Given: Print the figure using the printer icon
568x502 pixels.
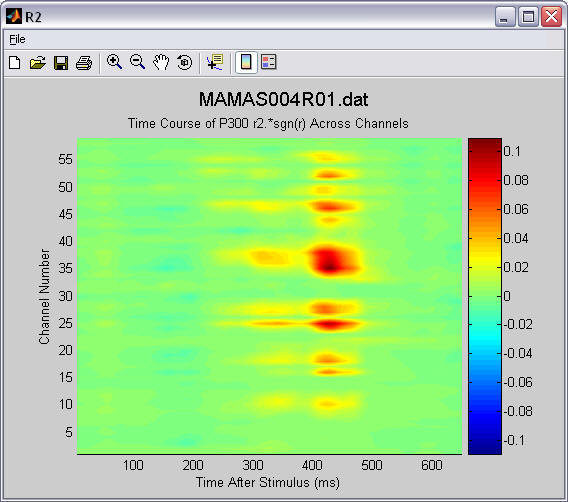Looking at the screenshot, I should click(84, 63).
